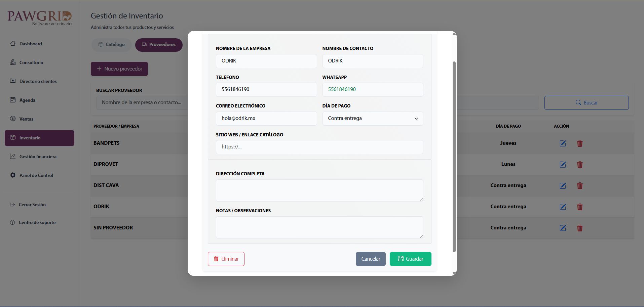644x307 pixels.
Task: Click the edit icon for DIST CAVA row
Action: click(x=563, y=186)
